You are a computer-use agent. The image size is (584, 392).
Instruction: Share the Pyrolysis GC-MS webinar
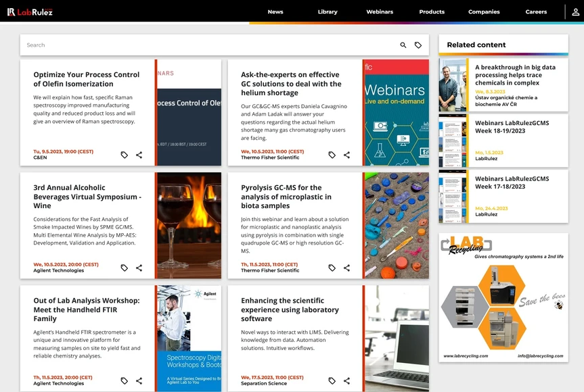(x=346, y=268)
